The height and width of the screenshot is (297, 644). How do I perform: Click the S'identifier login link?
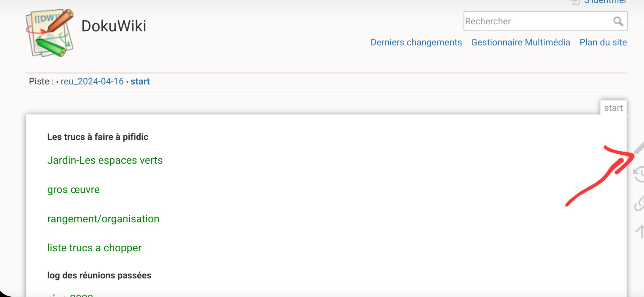[x=605, y=2]
